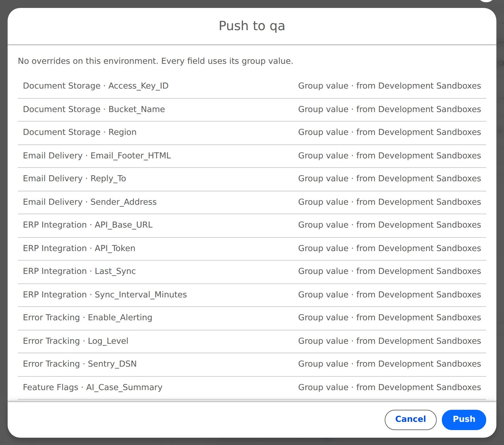
Task: Select the Error Tracking · Log_Level field name
Action: point(76,341)
